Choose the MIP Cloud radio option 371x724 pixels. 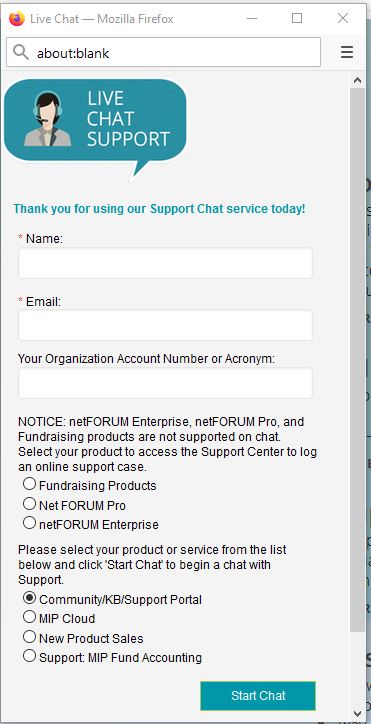[x=30, y=617]
